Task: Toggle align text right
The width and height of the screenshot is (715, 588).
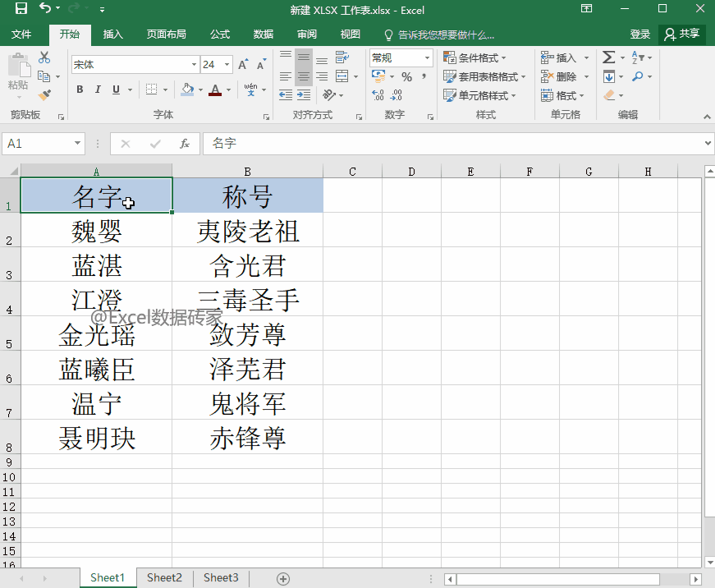Action: (x=322, y=76)
